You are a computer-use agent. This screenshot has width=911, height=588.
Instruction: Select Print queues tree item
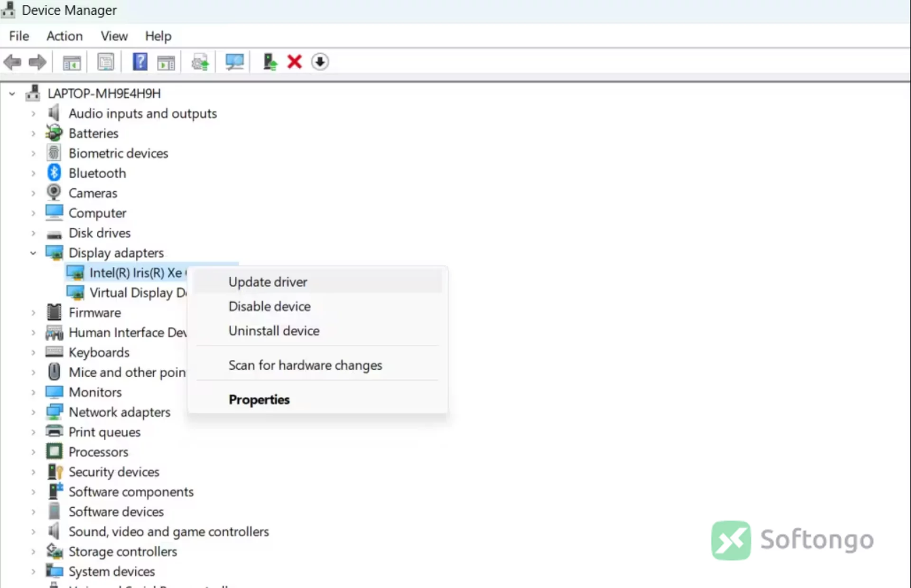pyautogui.click(x=104, y=432)
